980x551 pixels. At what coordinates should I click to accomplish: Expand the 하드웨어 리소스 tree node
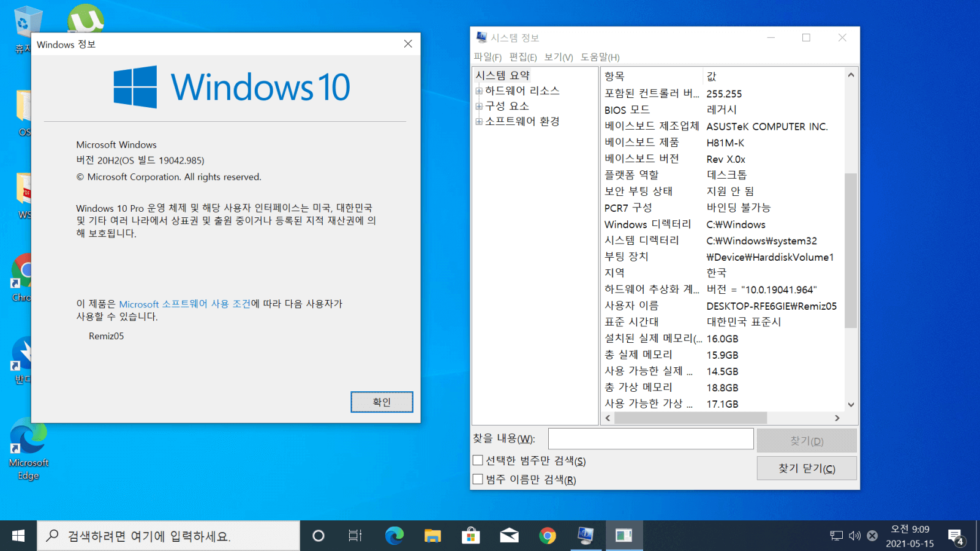479,91
